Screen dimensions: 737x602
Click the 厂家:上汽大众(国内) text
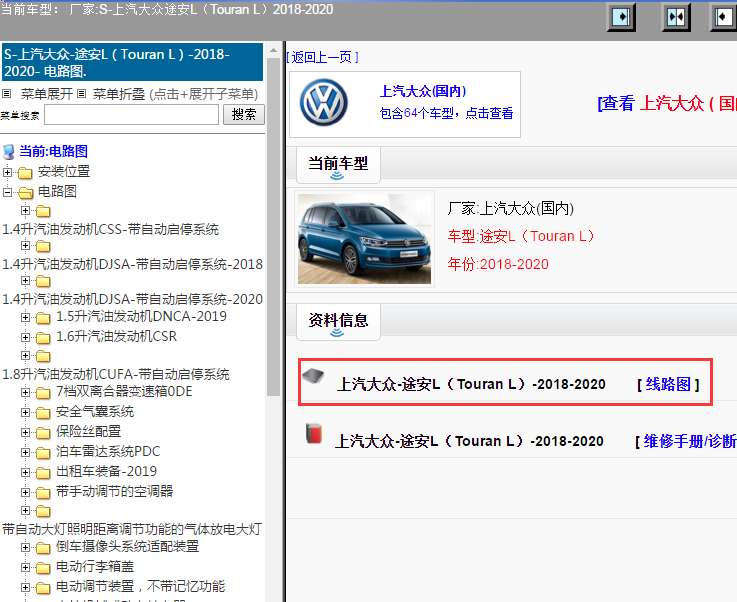510,208
